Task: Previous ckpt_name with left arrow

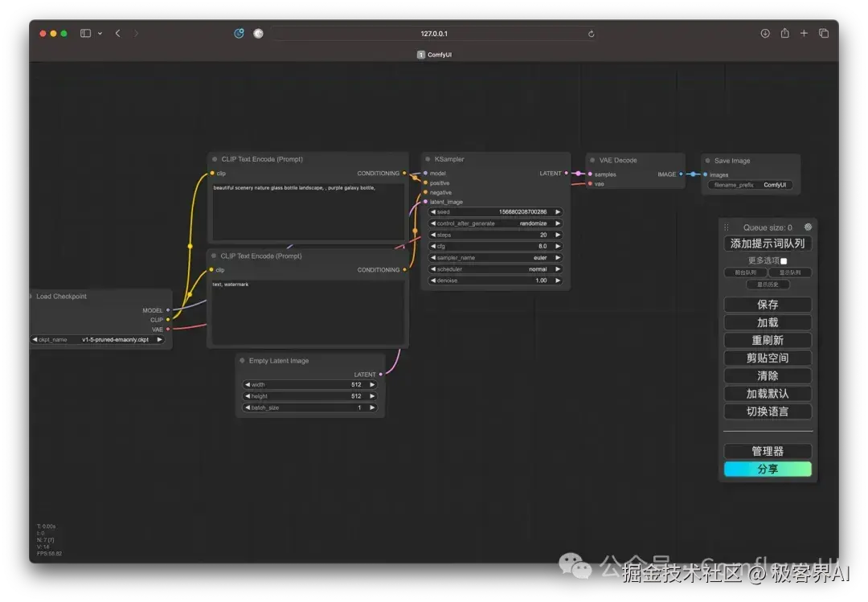Action: (x=35, y=339)
